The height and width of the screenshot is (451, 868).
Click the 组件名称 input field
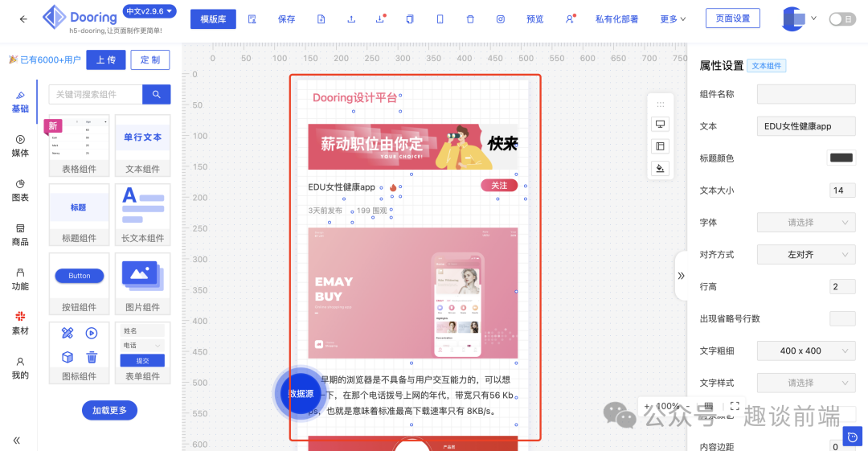(x=806, y=93)
